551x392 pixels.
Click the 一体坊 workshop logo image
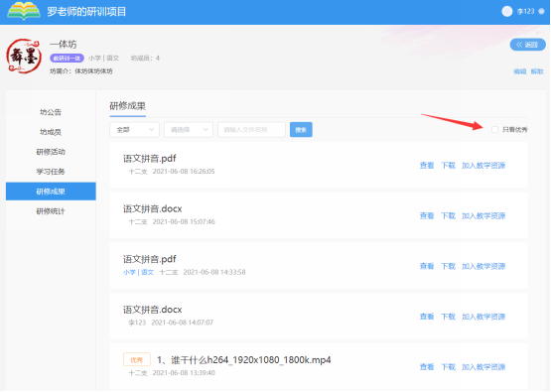point(24,57)
